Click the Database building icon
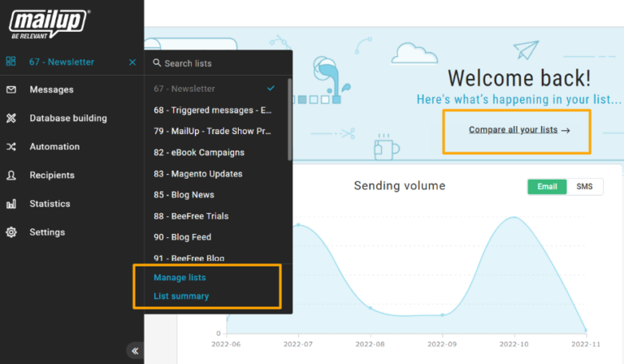 [x=11, y=119]
